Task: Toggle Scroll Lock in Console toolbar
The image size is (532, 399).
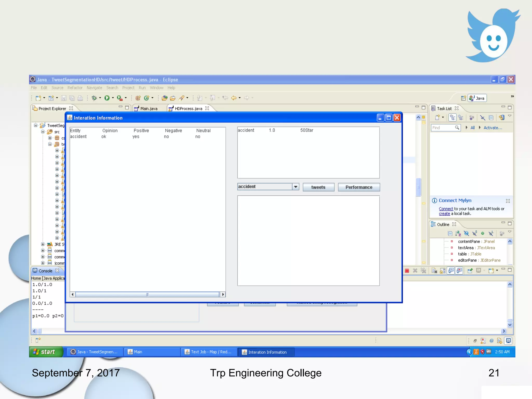Action: (442, 271)
